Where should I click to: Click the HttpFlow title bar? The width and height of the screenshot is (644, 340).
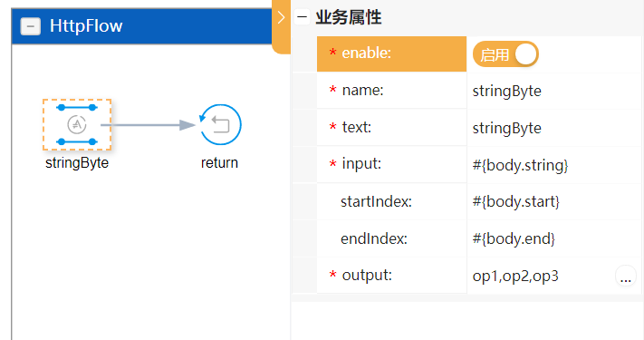pos(142,26)
